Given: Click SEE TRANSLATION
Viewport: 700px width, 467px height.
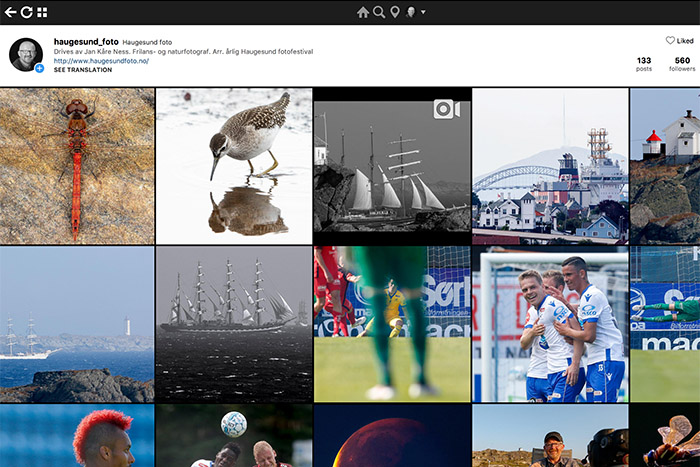Looking at the screenshot, I should click(83, 70).
